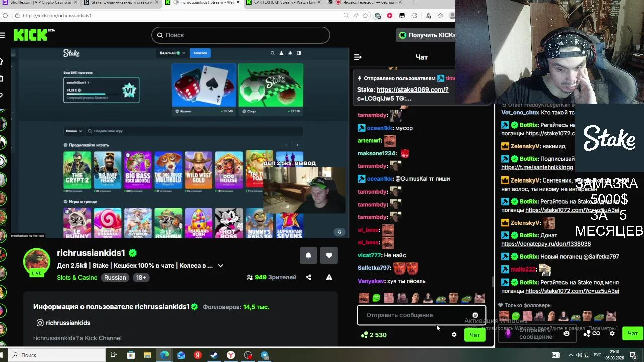
Task: Click the Russian language tag
Action: pyautogui.click(x=115, y=278)
